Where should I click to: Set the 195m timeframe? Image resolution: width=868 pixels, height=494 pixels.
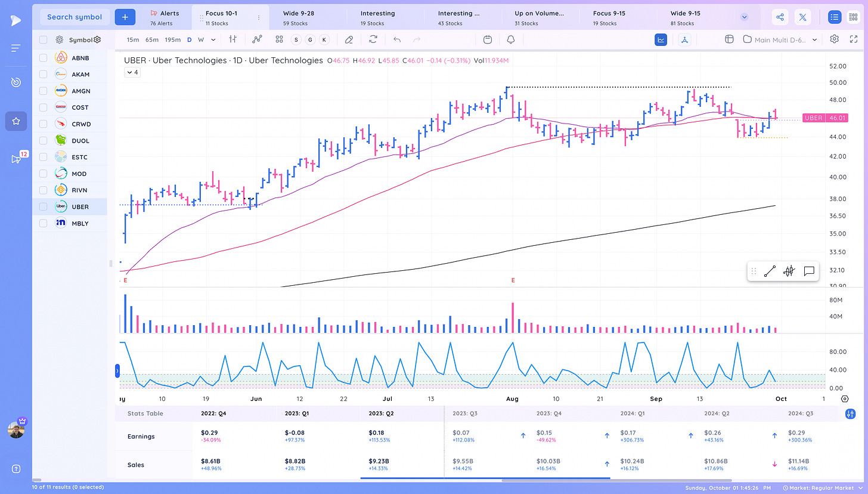point(173,40)
